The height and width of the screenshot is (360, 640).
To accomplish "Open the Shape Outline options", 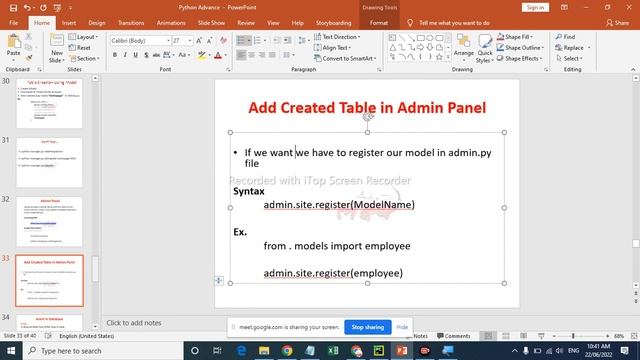I will click(520, 47).
